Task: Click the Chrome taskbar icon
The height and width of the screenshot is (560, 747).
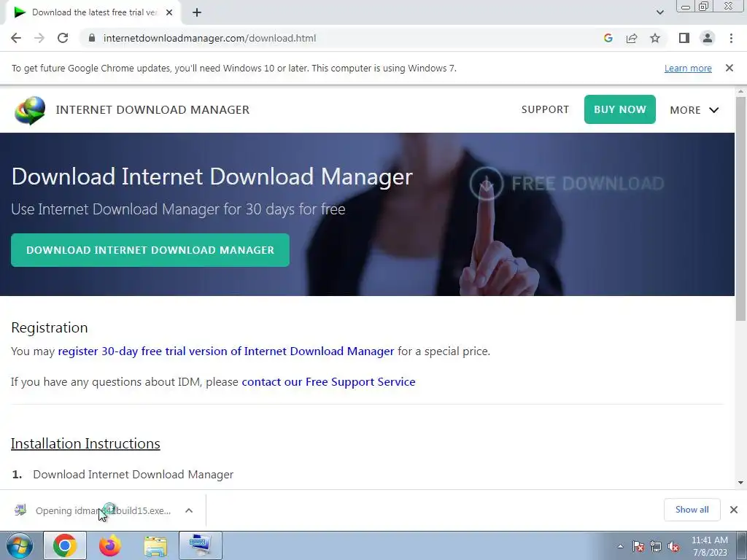Action: pyautogui.click(x=65, y=545)
